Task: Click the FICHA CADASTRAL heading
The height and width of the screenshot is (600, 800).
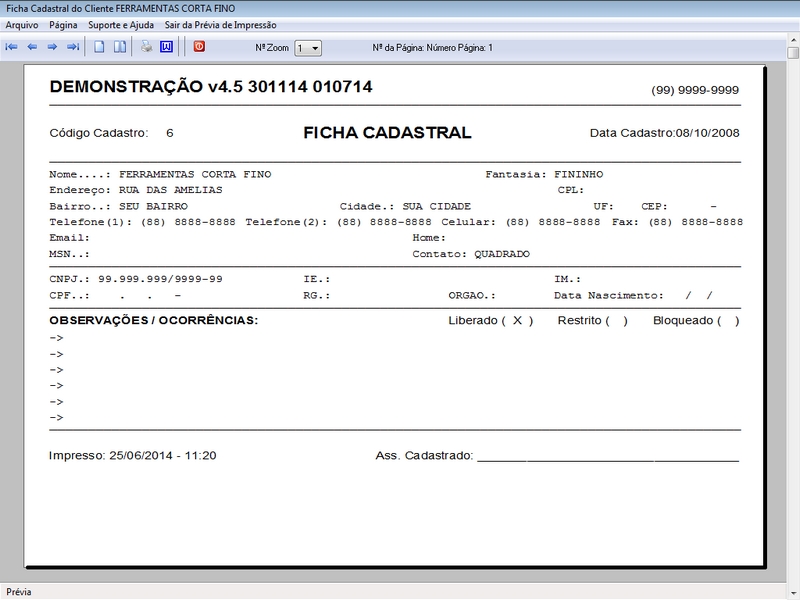Action: pos(387,133)
